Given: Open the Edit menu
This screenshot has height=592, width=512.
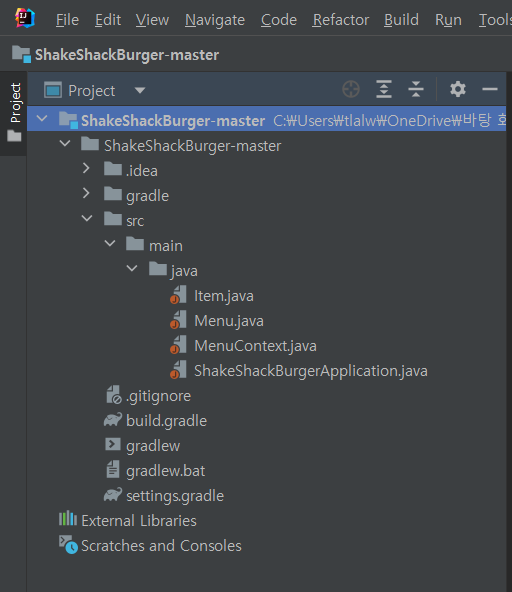Looking at the screenshot, I should click(x=108, y=20).
